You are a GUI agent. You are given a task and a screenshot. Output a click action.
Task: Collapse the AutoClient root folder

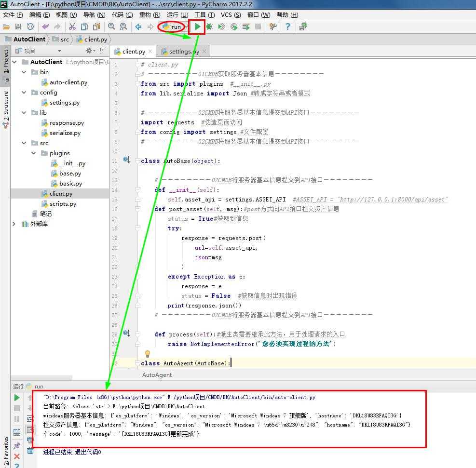14,62
